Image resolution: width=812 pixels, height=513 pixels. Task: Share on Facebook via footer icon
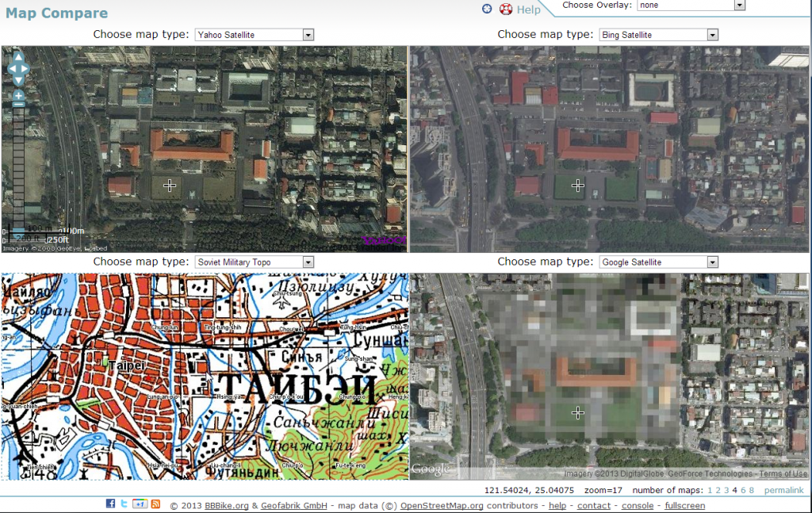[110, 503]
